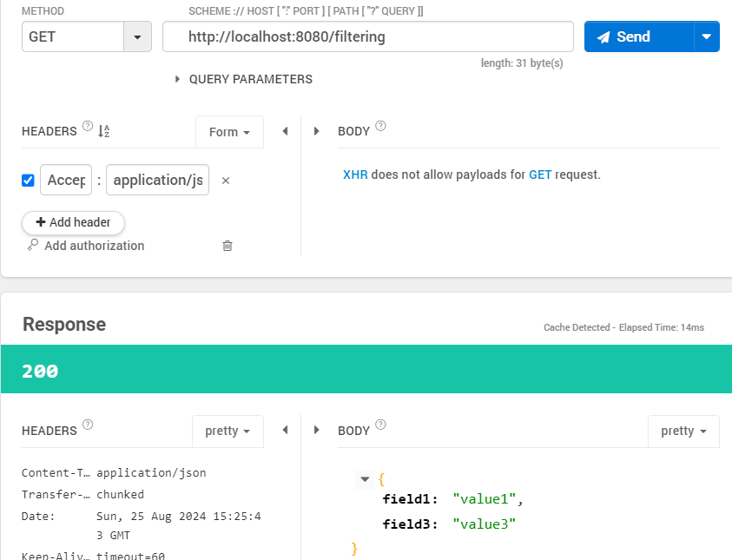Viewport: 732px width, 560px height.
Task: Click the URL input field
Action: pyautogui.click(x=367, y=36)
